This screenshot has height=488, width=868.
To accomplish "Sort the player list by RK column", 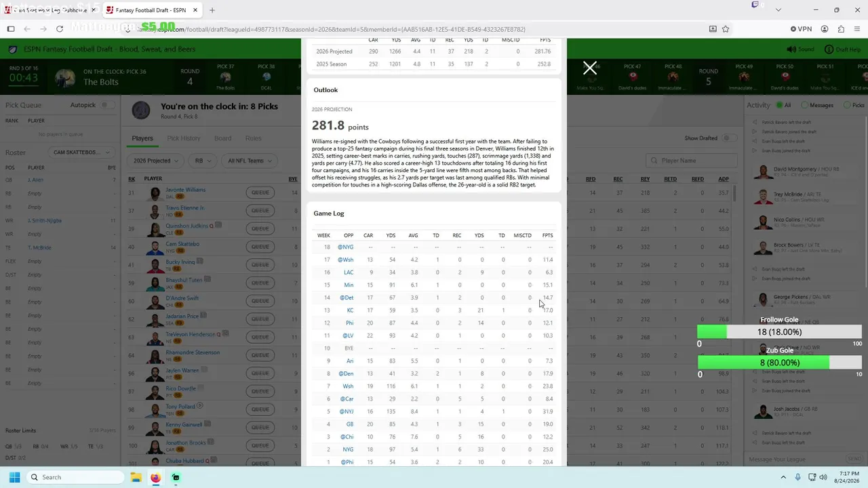I will tap(132, 179).
